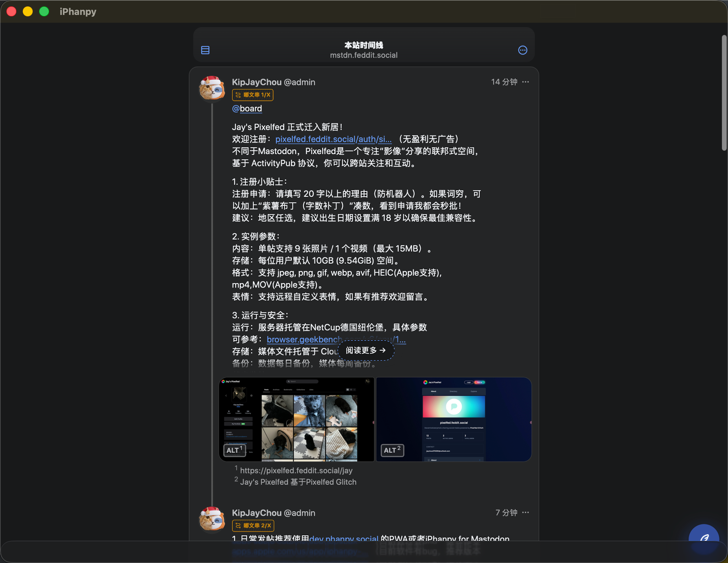Open Pixelfed about page screenshot thumbnail

(x=454, y=419)
